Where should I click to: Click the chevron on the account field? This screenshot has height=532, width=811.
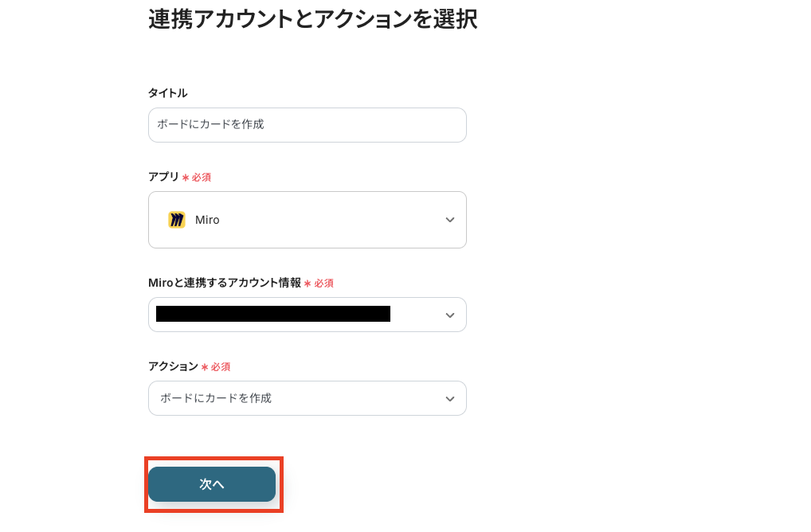coord(450,315)
